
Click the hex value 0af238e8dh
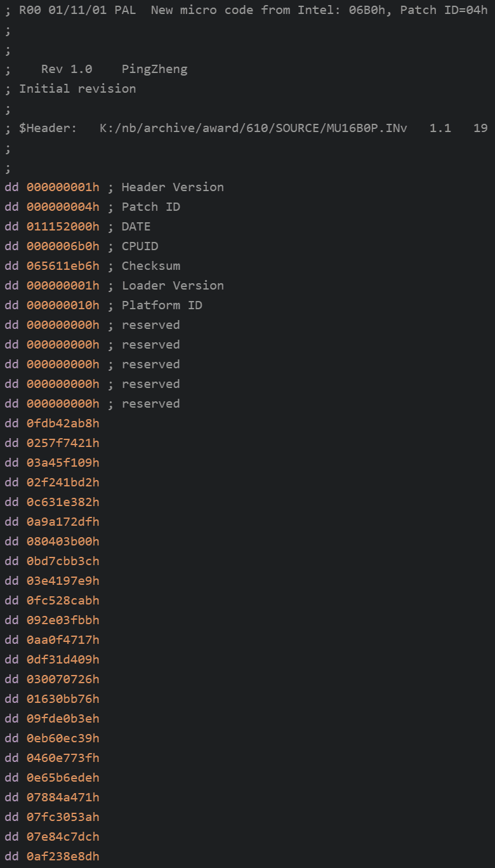click(63, 856)
